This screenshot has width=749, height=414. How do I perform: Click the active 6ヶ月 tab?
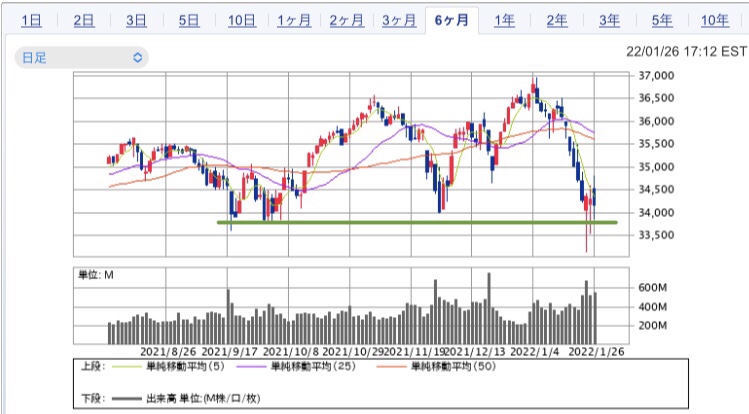(x=452, y=21)
